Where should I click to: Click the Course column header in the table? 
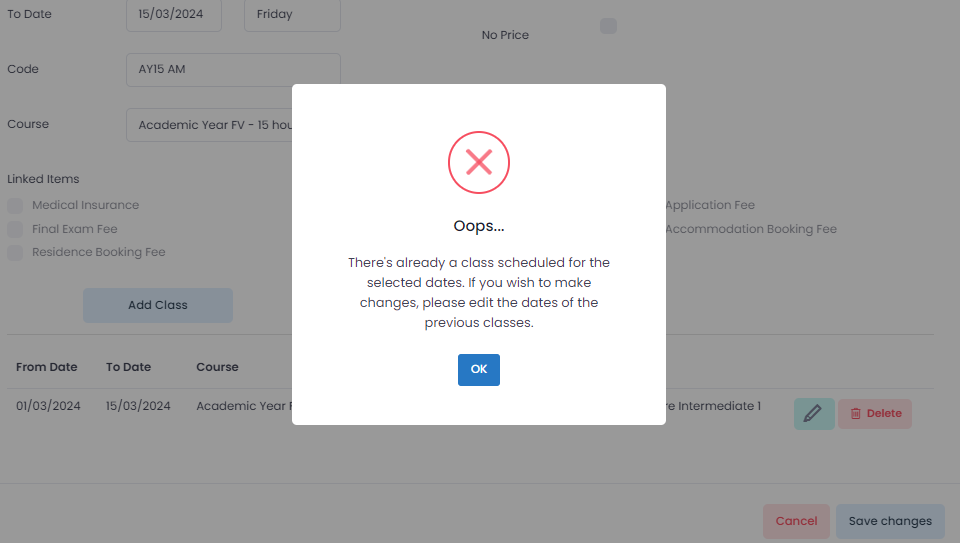[217, 367]
